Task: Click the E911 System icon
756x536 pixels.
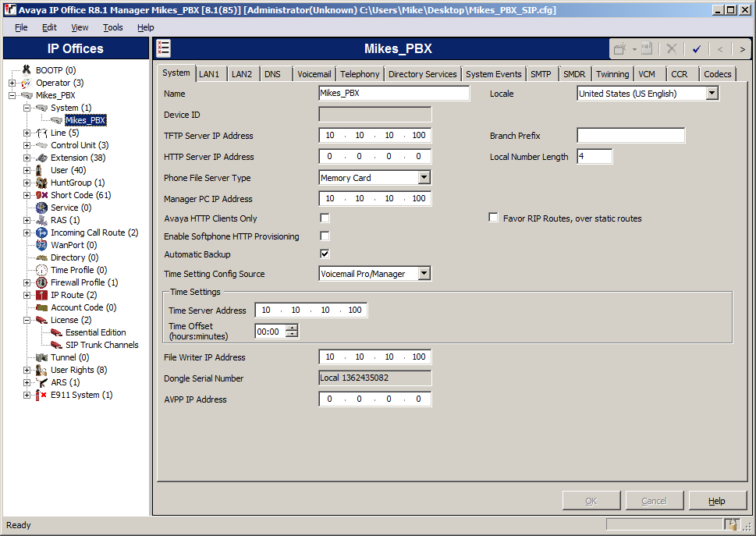Action: tap(42, 396)
